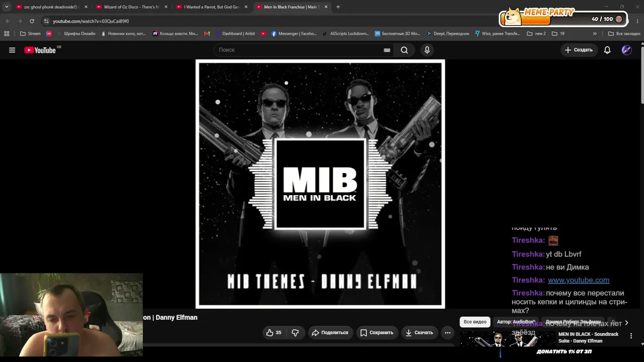The image size is (644, 362).
Task: Like the video with thumbs up
Action: 274,332
